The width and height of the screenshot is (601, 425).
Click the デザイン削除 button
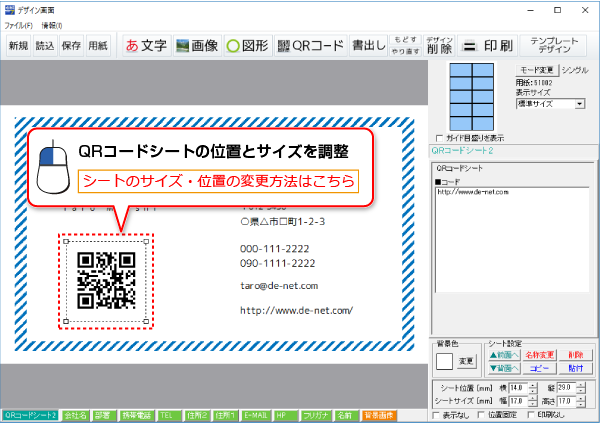click(x=439, y=46)
